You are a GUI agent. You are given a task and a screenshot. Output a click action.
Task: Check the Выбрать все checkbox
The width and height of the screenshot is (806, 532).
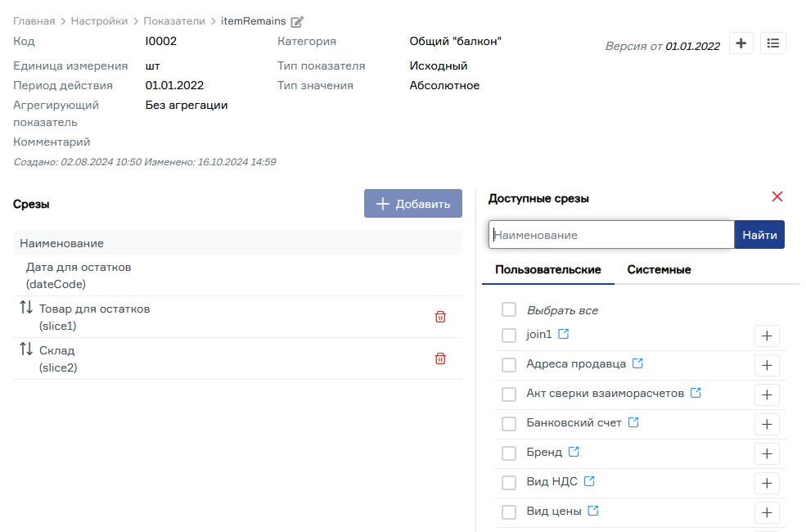[509, 309]
